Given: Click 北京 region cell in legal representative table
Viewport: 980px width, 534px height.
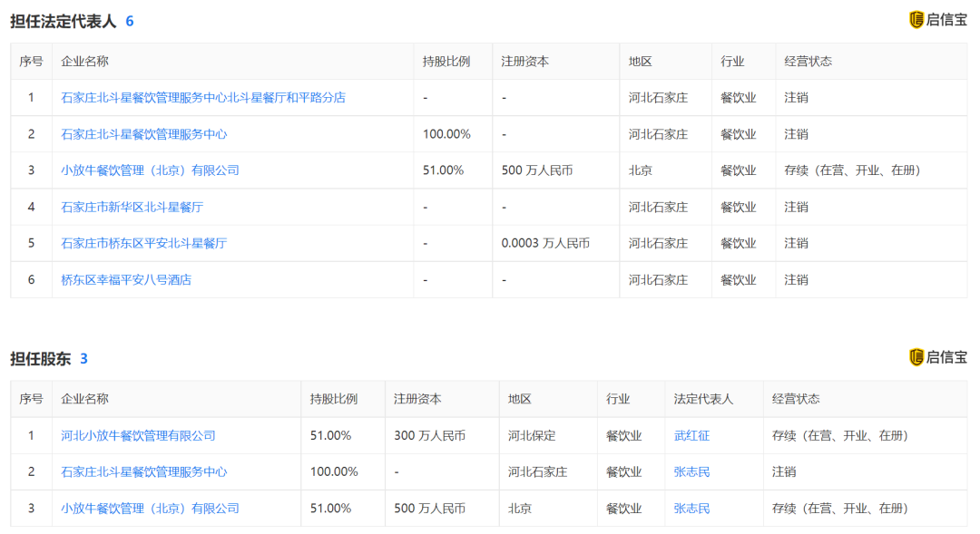Looking at the screenshot, I should coord(640,170).
